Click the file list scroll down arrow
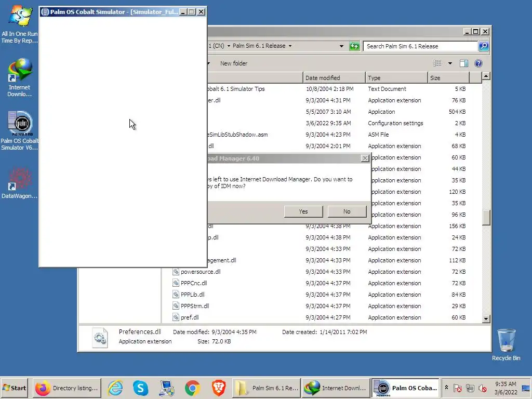 tap(486, 318)
